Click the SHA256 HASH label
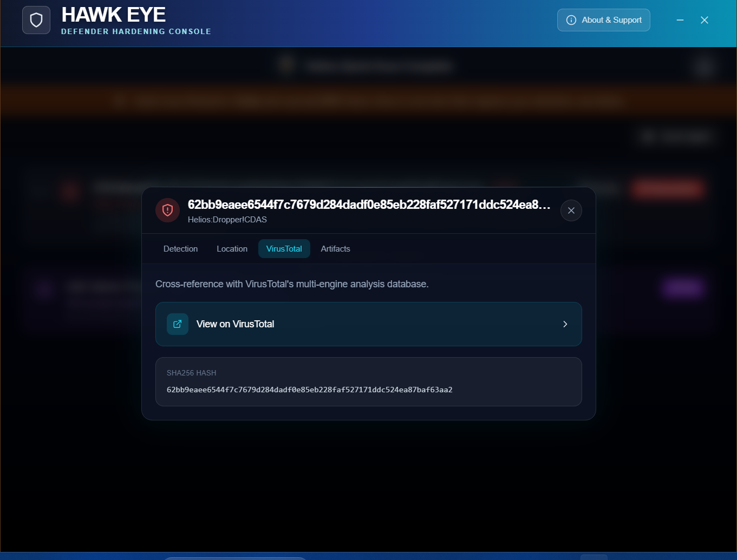Screen dimensions: 737x560 (192, 373)
